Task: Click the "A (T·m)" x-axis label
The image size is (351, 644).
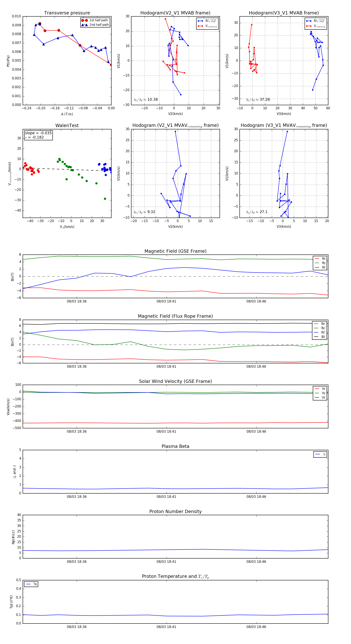Action: point(67,114)
